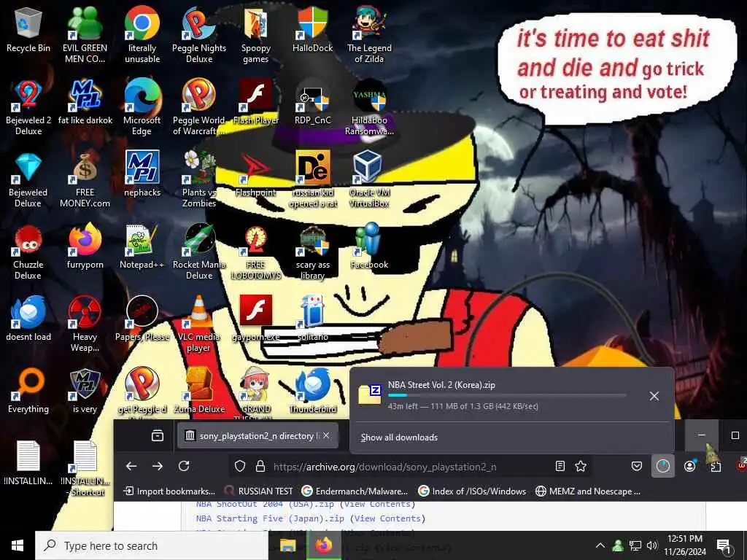Launch the Heavy Weap... desktop shortcut

[85, 324]
